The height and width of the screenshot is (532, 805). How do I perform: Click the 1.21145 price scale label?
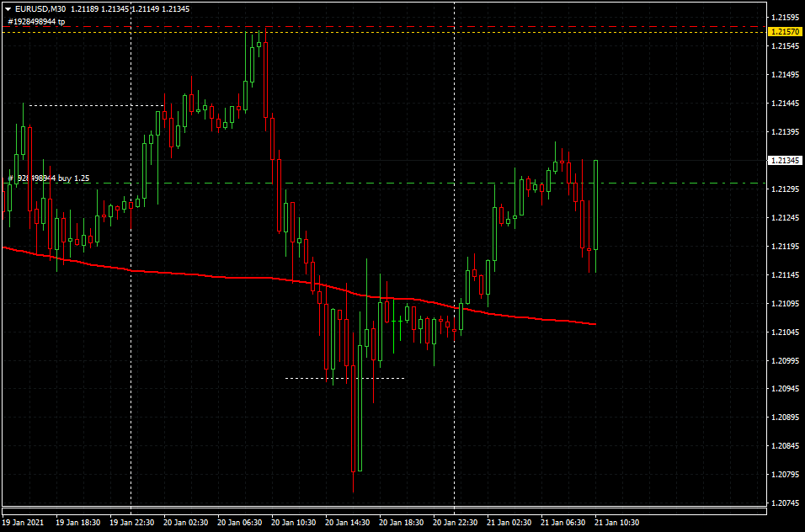786,275
